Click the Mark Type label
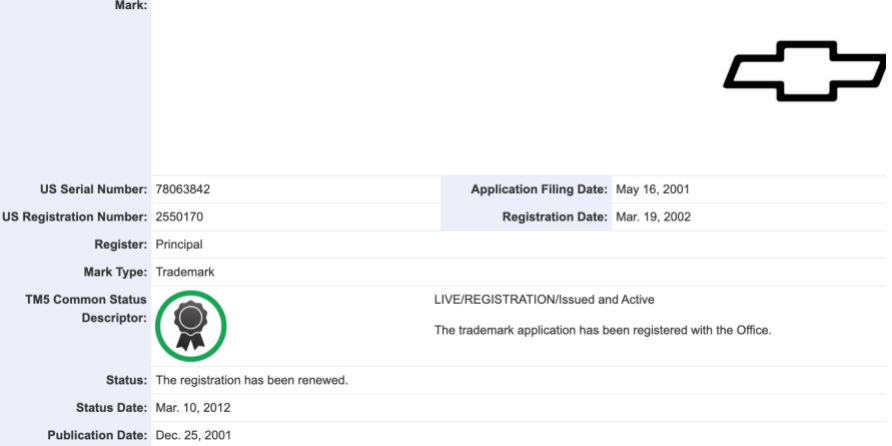The image size is (892, 446). point(115,272)
